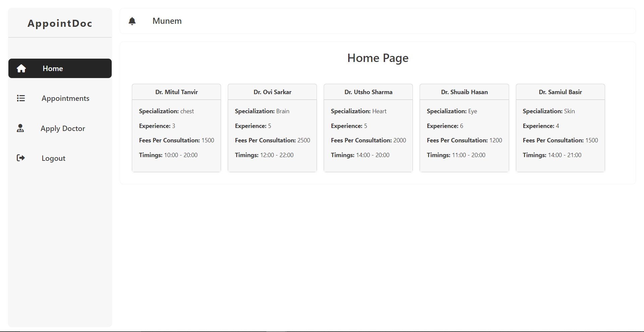Click the Home house icon
This screenshot has height=332, width=644.
21,68
